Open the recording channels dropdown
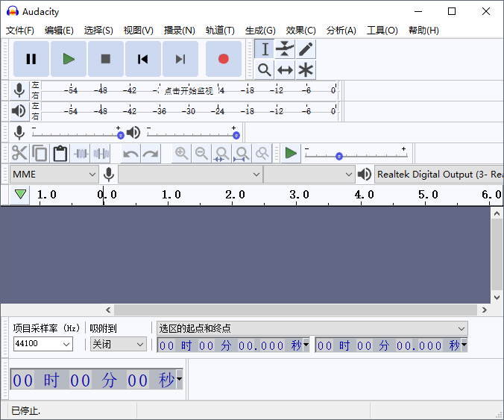Image resolution: width=504 pixels, height=420 pixels. [309, 175]
